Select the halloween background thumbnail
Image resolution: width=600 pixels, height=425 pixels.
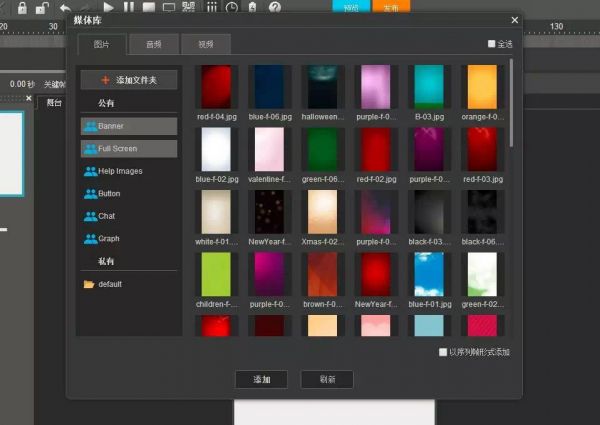point(322,87)
